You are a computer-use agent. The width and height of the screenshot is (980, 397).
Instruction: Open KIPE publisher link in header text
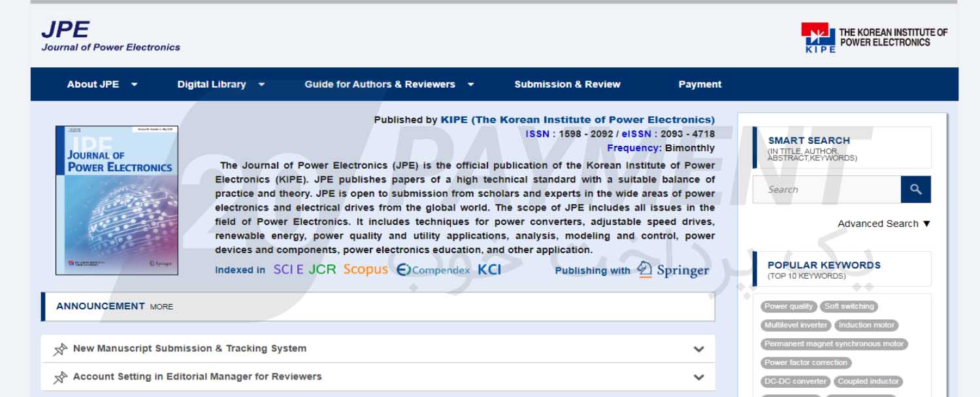pyautogui.click(x=578, y=120)
